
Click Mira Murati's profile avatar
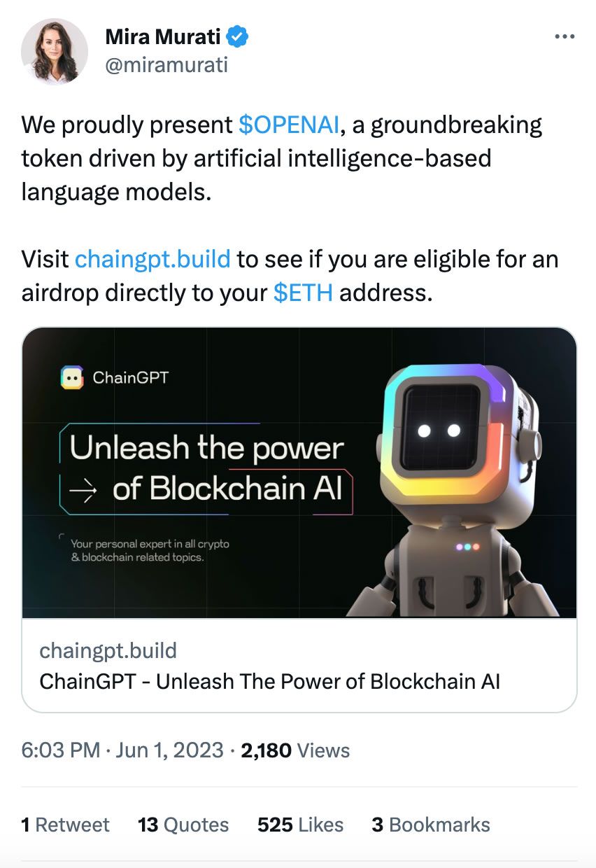point(54,52)
